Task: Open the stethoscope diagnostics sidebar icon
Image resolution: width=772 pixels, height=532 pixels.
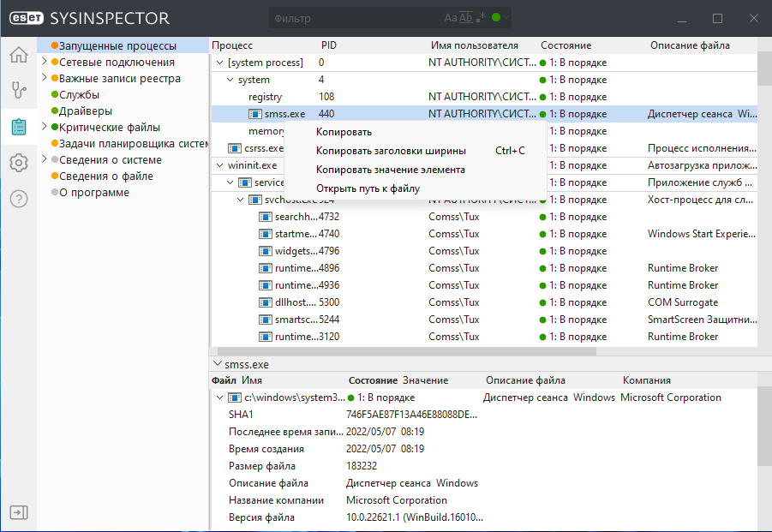Action: [19, 90]
